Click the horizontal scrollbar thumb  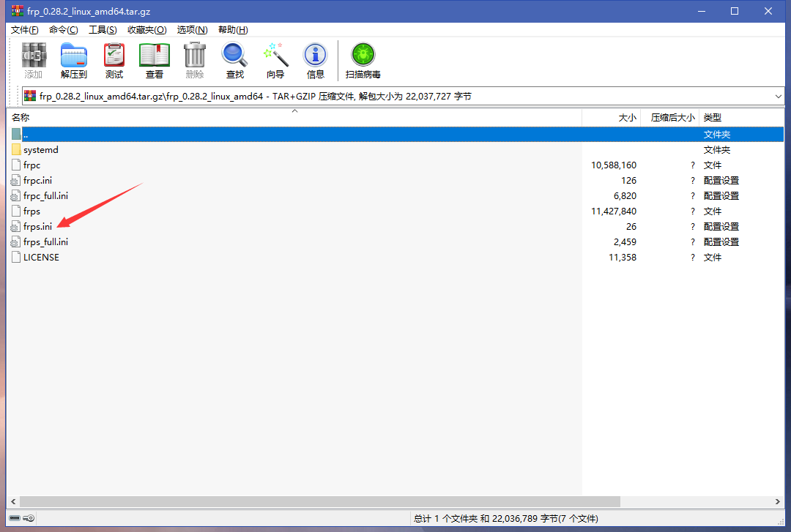[x=320, y=502]
